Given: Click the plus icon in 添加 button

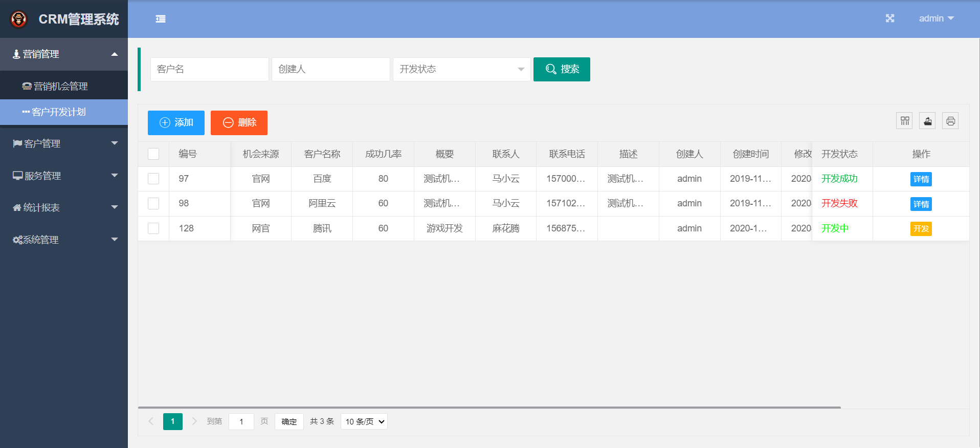Looking at the screenshot, I should click(x=165, y=123).
